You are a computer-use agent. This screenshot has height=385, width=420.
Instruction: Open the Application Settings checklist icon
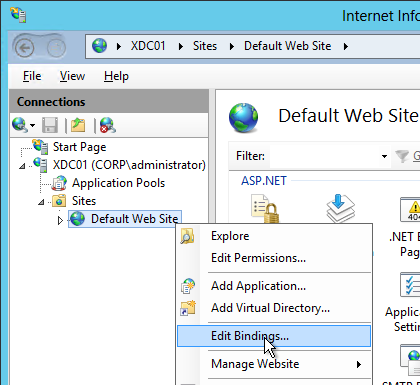tap(410, 285)
